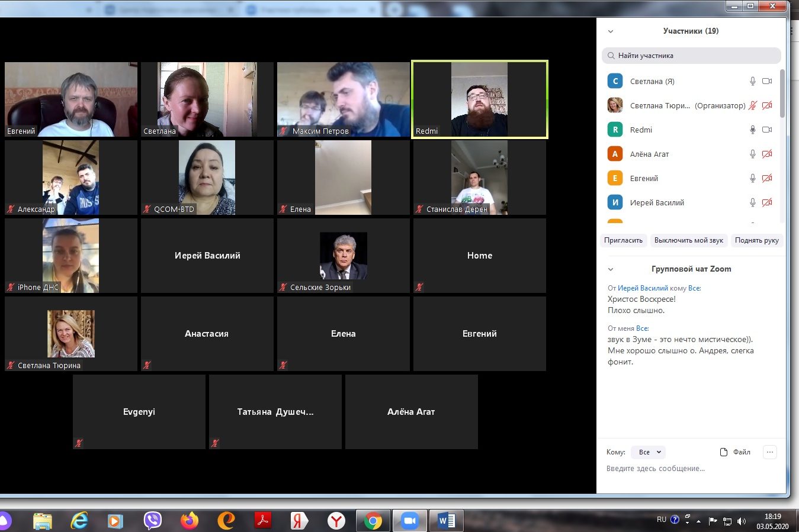Screen dimensions: 799x532
Task: Toggle camera icon for Redmi participant
Action: pos(767,130)
